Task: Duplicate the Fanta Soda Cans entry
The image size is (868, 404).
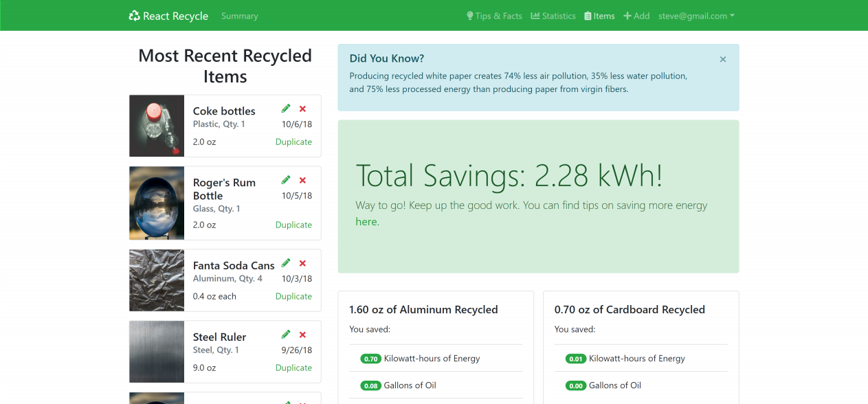Action: pos(293,295)
